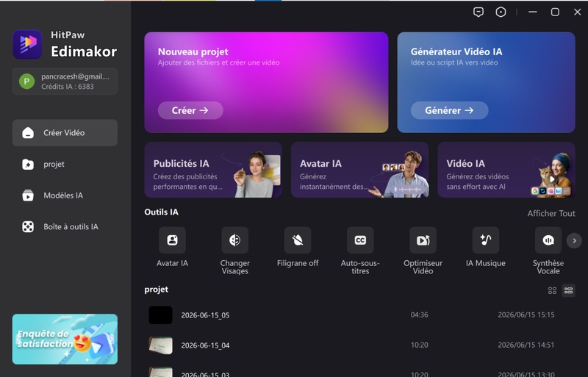The image size is (588, 377).
Task: Open the Synthèse Vocale tool
Action: tap(548, 240)
